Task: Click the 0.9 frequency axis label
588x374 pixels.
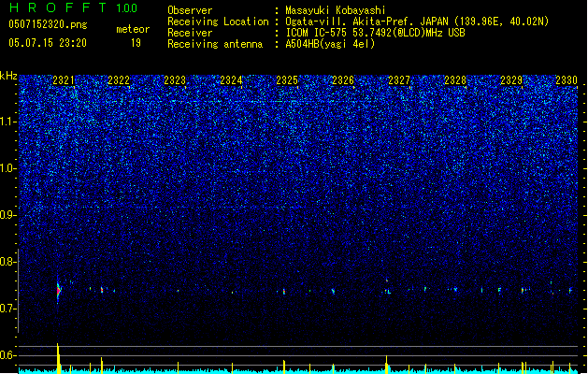Action: click(x=8, y=215)
